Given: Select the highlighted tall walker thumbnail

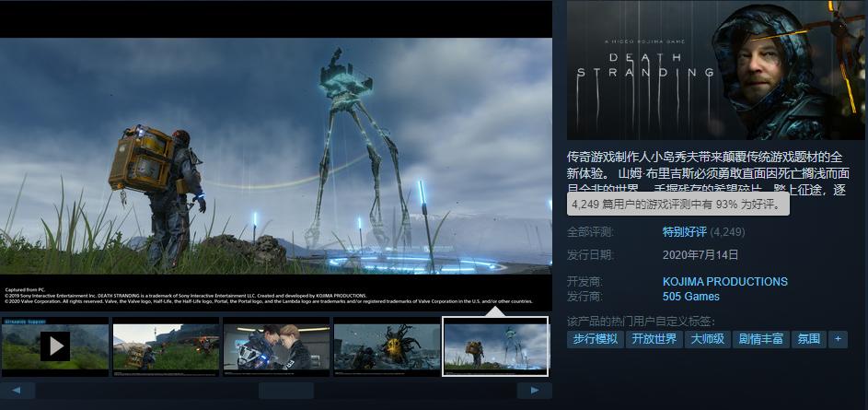Looking at the screenshot, I should [495, 346].
